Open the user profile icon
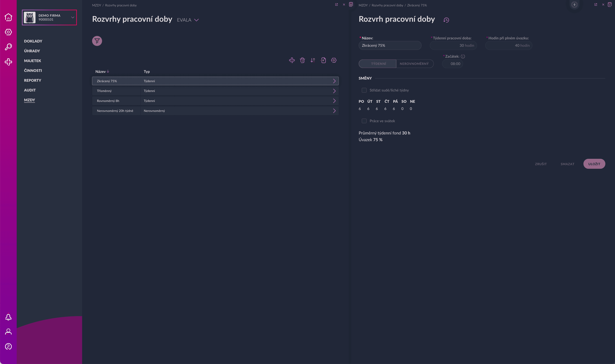This screenshot has height=364, width=615. pyautogui.click(x=8, y=332)
